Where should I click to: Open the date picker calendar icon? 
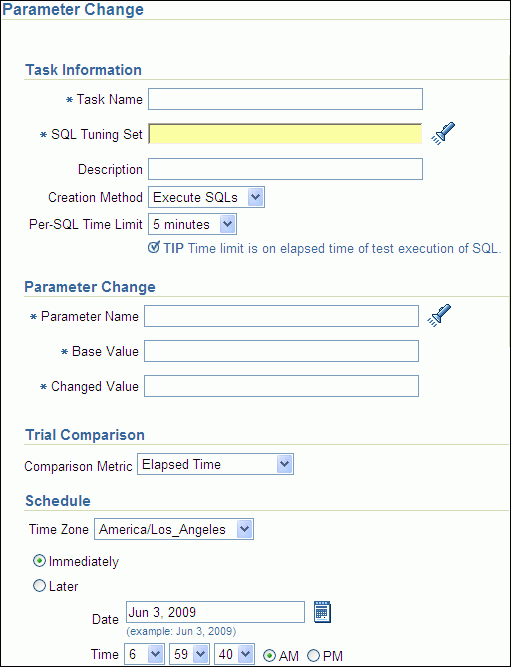[322, 612]
